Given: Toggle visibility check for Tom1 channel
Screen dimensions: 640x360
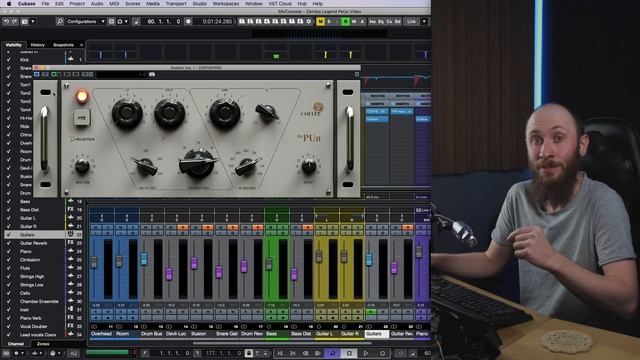Looking at the screenshot, I should [x=9, y=84].
